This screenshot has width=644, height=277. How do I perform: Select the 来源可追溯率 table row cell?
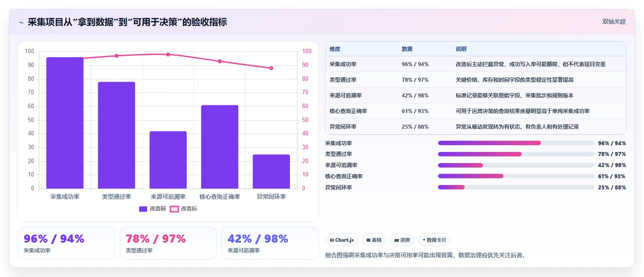[346, 95]
